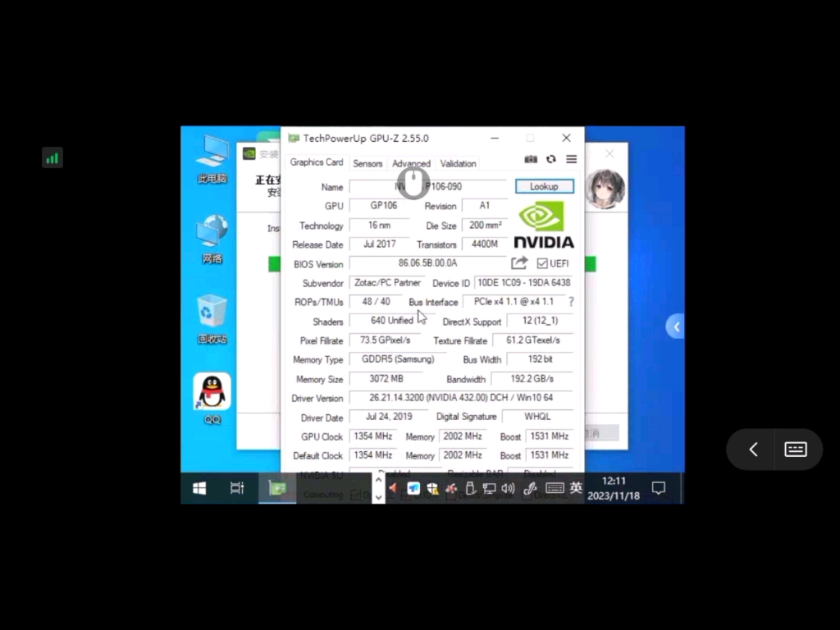Open the Windows Start menu

(x=199, y=488)
